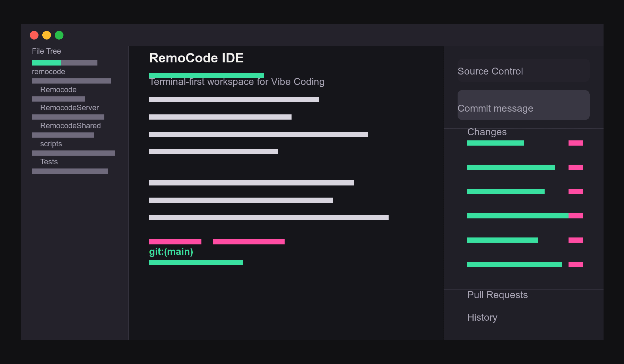
Task: Select the Remocode folder in tree
Action: pyautogui.click(x=58, y=90)
